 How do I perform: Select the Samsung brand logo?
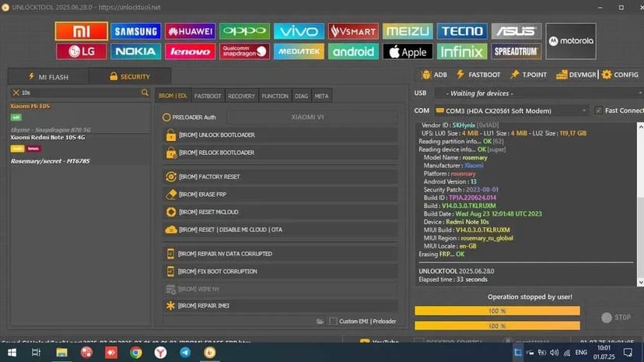135,31
